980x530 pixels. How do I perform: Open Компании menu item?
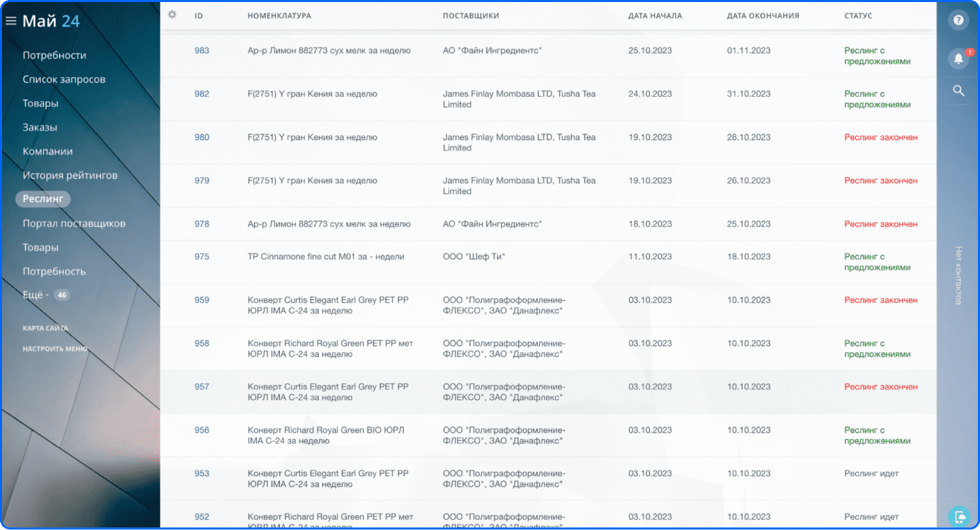[48, 151]
